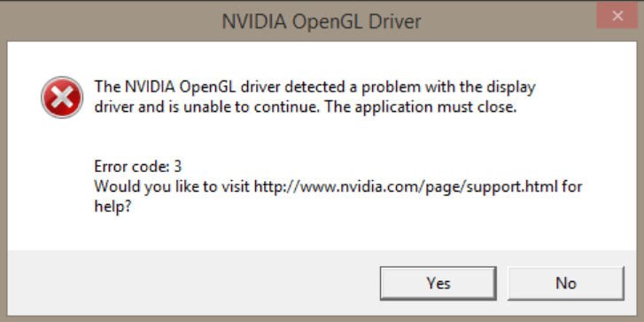Viewport: 644px width, 322px height.
Task: Click the 'Would you like to visit' text
Action: coord(172,186)
